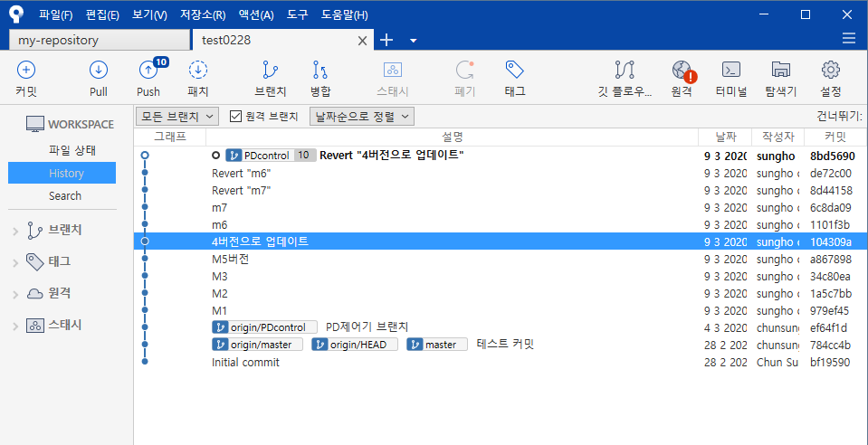
Task: Click the WORKSPACE monitor icon
Action: [x=35, y=124]
